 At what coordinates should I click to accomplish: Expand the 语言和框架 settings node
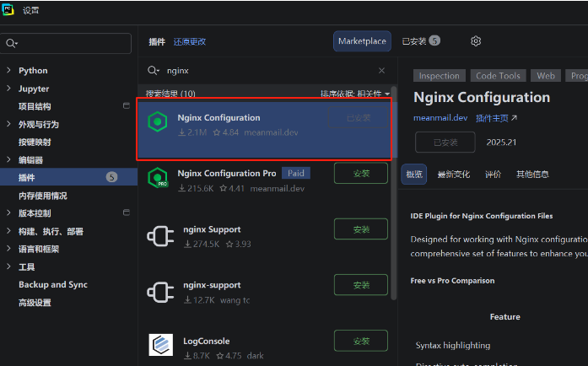(8, 248)
